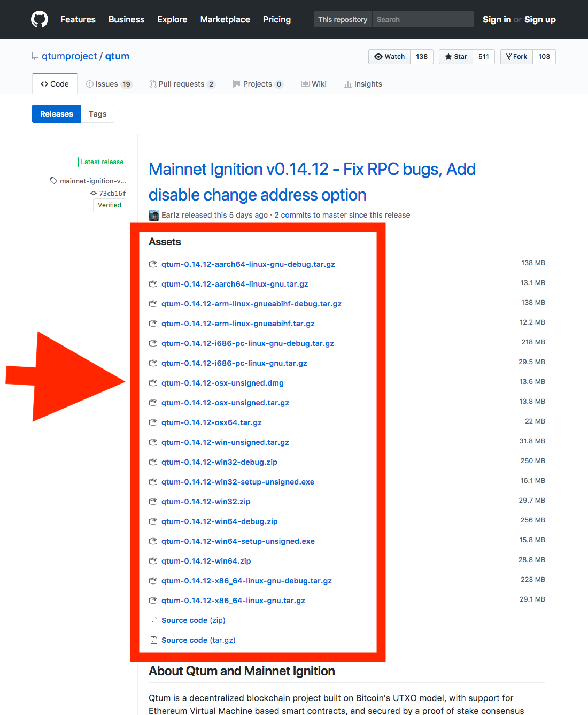
Task: Click the repository book icon beside qtumproject
Action: [35, 56]
